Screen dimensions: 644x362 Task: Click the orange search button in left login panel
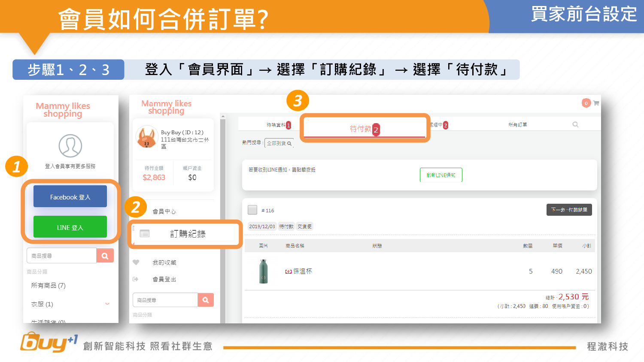[x=105, y=256]
